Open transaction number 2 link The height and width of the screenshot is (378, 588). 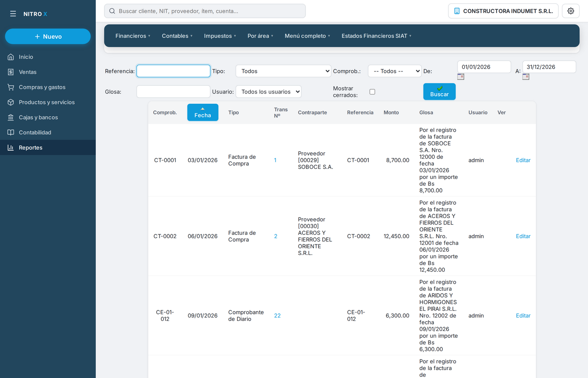tap(276, 236)
